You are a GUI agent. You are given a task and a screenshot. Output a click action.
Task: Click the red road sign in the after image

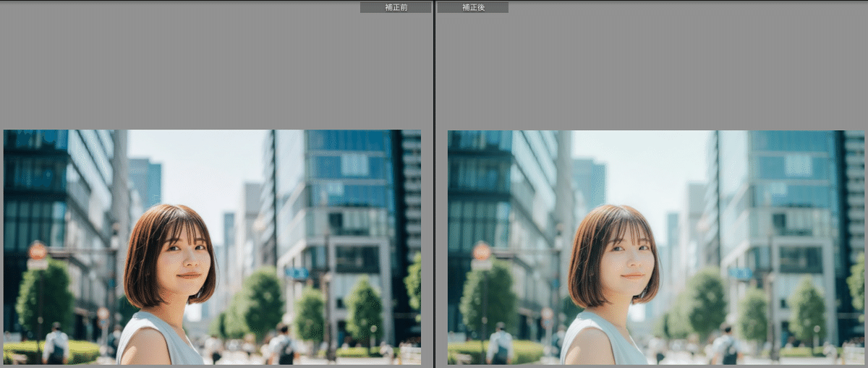(x=482, y=252)
